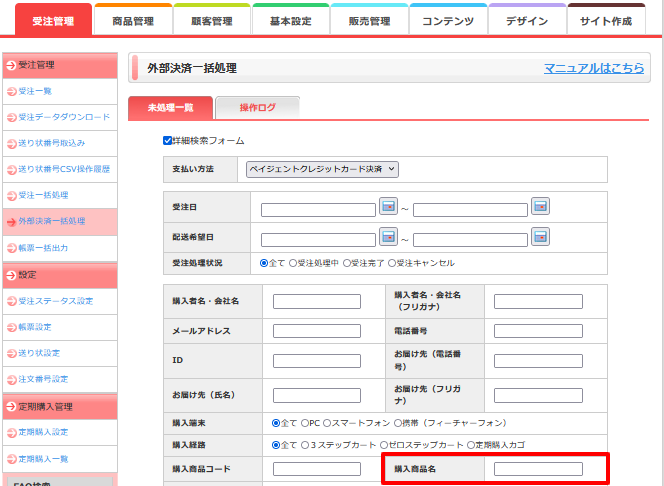Open the マニュアルはこちら link
664x486 pixels.
pos(594,68)
